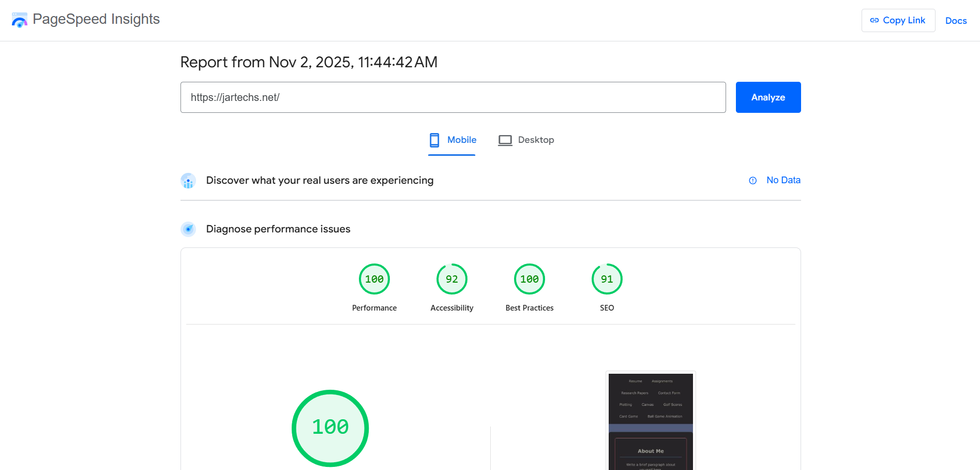The width and height of the screenshot is (980, 470).
Task: Open the Docs page
Action: pos(956,20)
